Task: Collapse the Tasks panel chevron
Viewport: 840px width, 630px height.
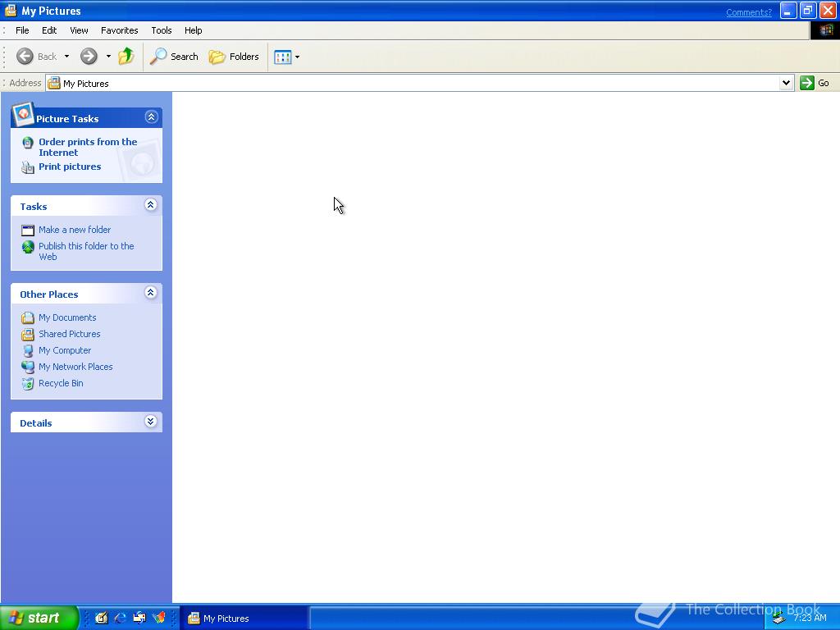Action: point(151,204)
